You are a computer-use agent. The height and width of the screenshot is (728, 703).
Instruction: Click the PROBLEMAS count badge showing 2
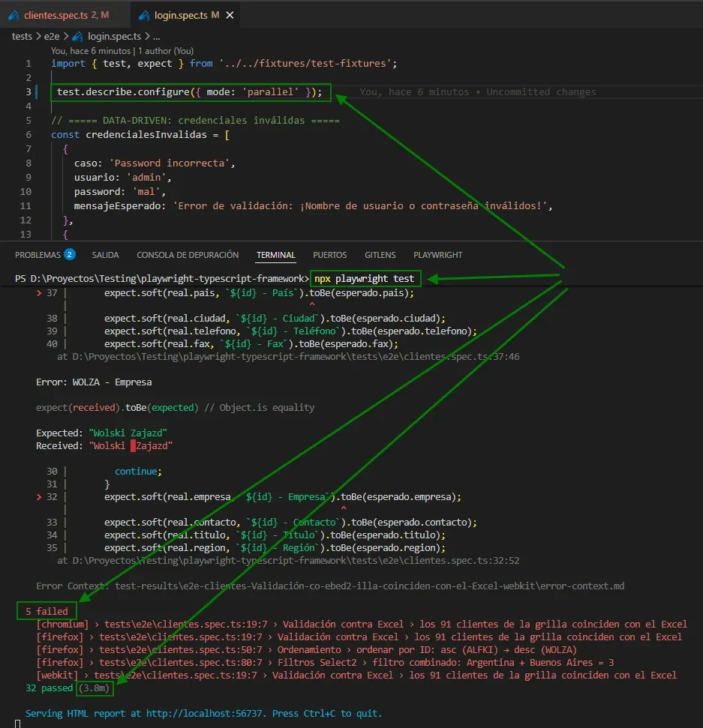click(70, 254)
